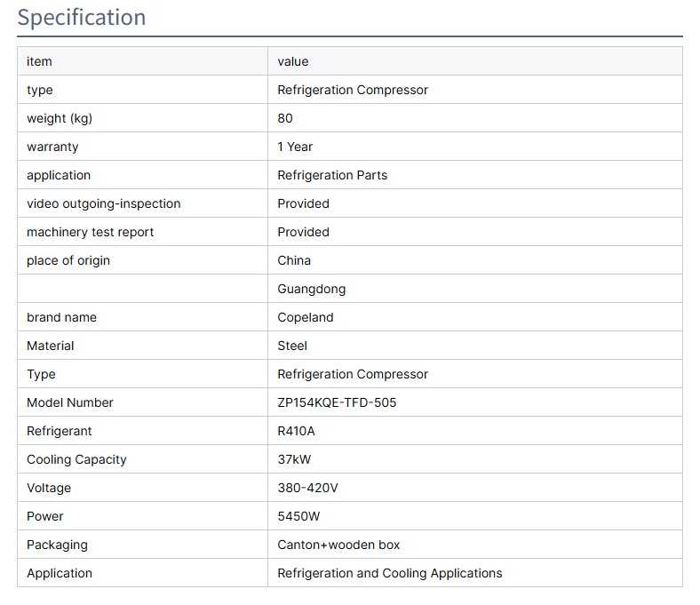Click the '380-420V' voltage value
This screenshot has width=700, height=605.
click(x=307, y=488)
